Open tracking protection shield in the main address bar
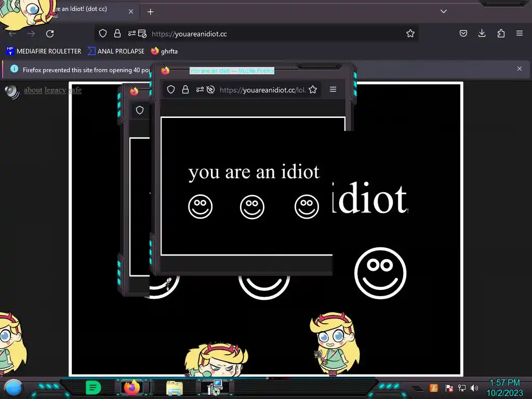The width and height of the screenshot is (532, 399). pos(103,33)
